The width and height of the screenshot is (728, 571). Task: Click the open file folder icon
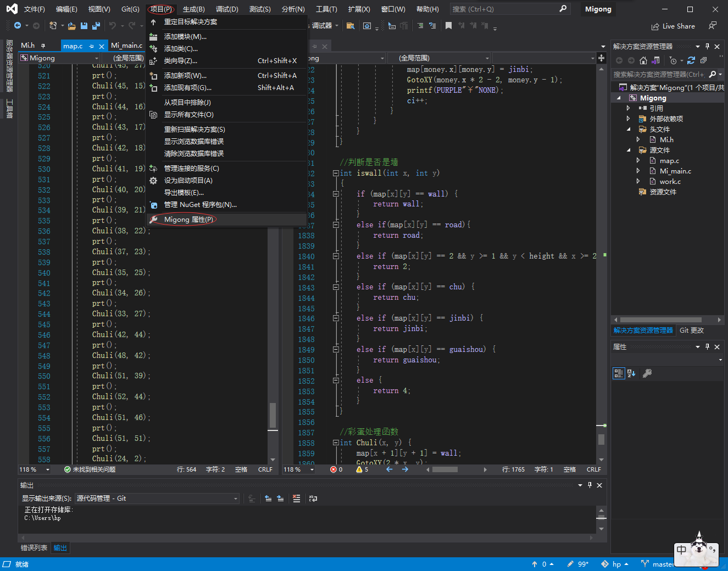click(71, 26)
